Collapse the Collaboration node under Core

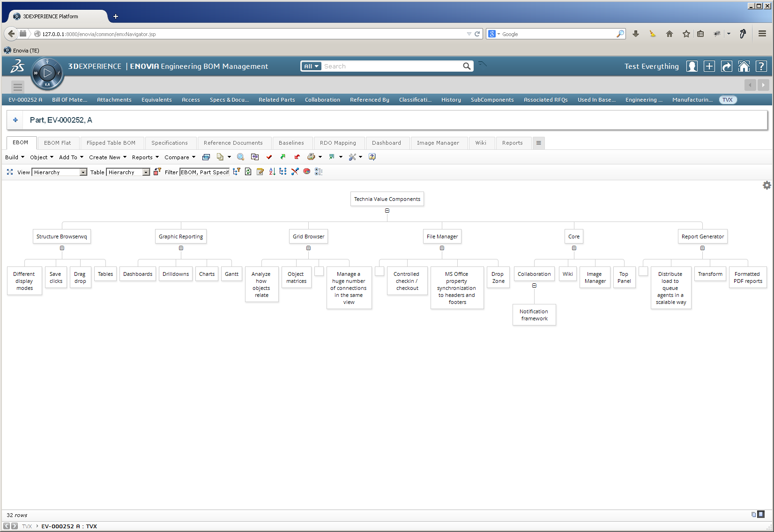pyautogui.click(x=534, y=286)
